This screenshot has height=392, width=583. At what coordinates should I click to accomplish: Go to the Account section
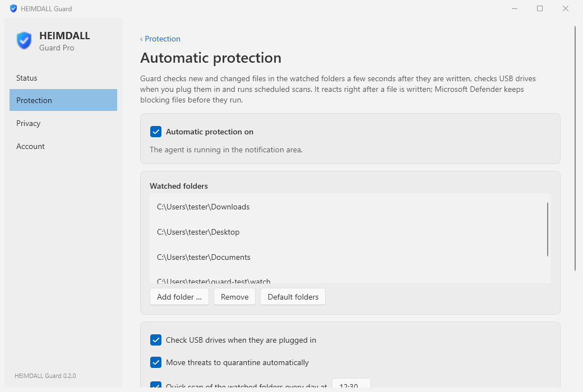pos(63,146)
